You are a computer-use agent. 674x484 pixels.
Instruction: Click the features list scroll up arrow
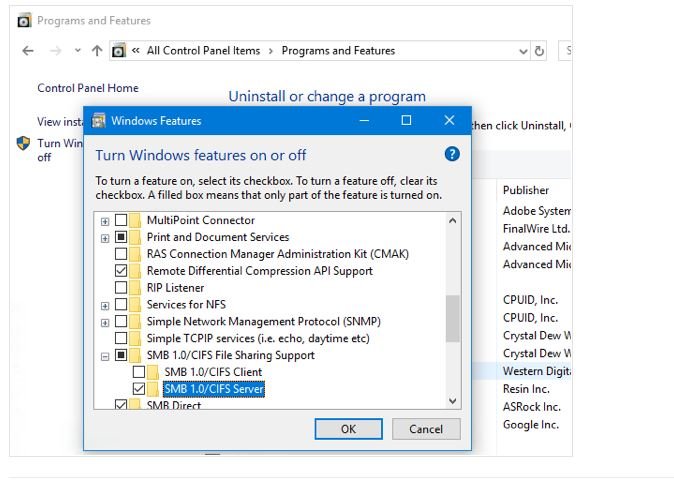[452, 221]
